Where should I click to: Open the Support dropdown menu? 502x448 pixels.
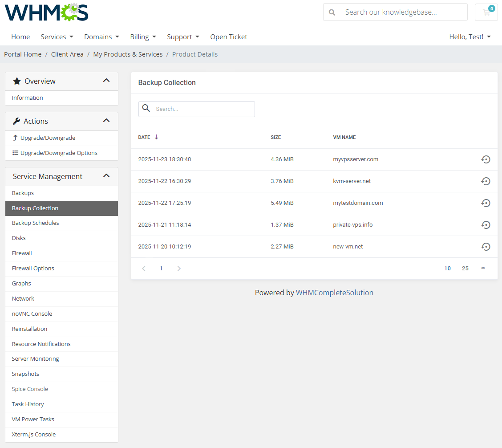click(183, 37)
